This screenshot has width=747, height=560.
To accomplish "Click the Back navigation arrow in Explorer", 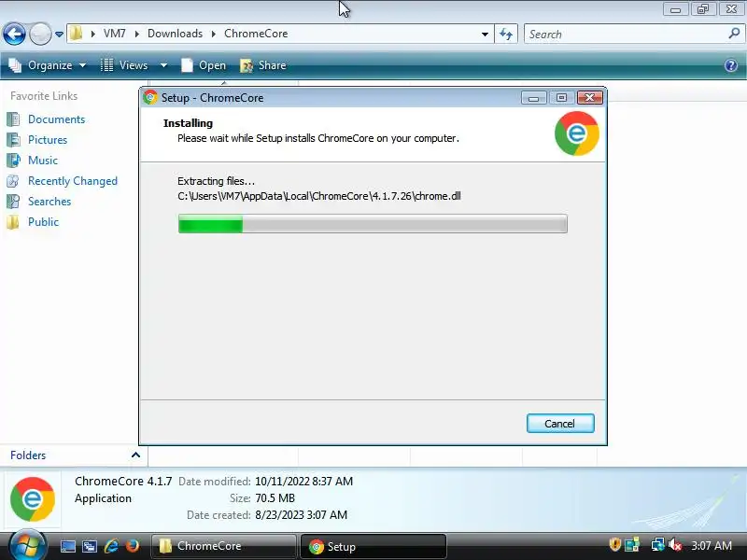I will (14, 35).
